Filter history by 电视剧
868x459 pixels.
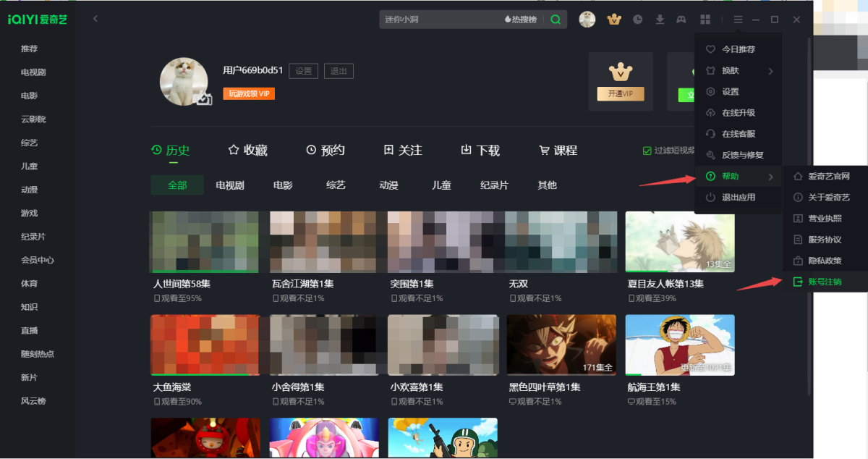[230, 185]
